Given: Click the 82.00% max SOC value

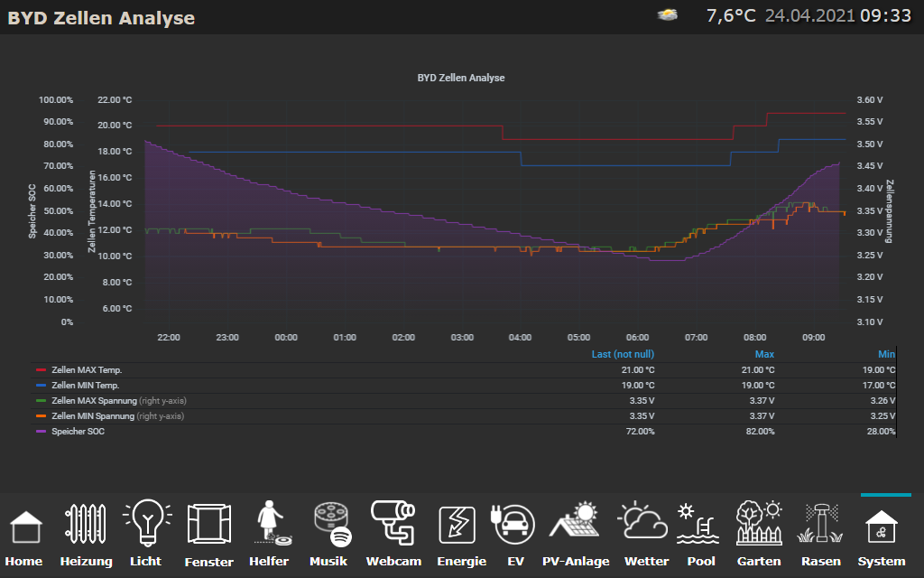Looking at the screenshot, I should (x=760, y=431).
